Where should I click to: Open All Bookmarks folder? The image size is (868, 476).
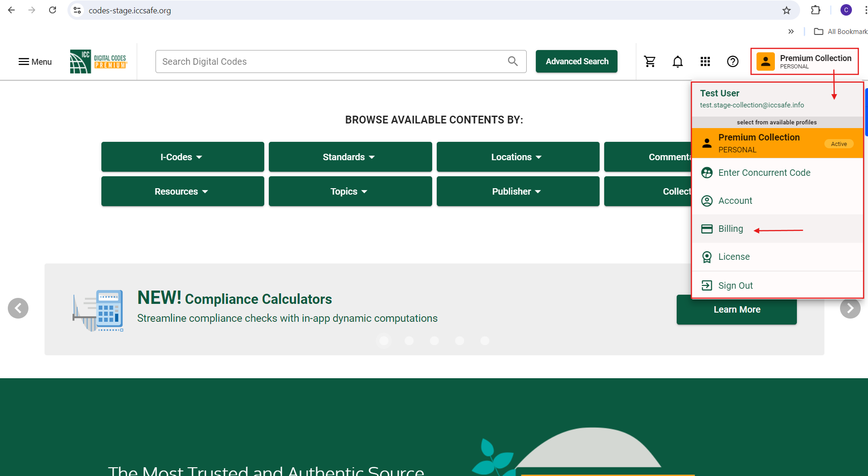[840, 32]
